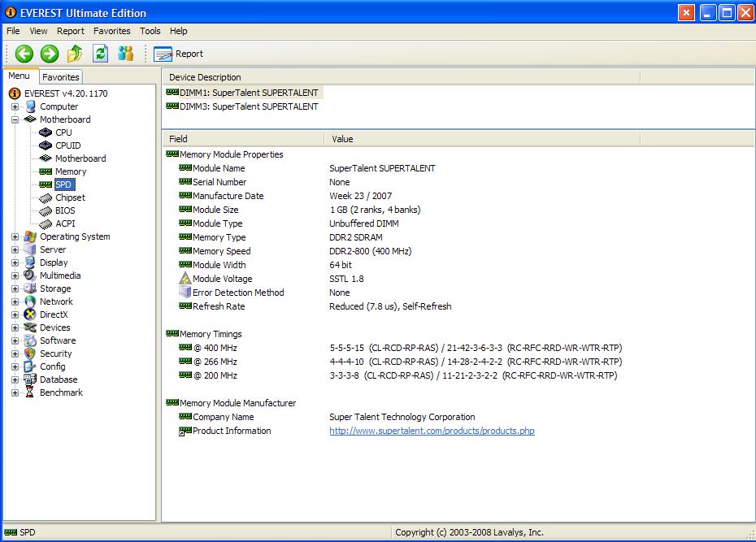Select DIMM3: SuperTalent SUPERTALENT device
756x542 pixels.
point(249,106)
